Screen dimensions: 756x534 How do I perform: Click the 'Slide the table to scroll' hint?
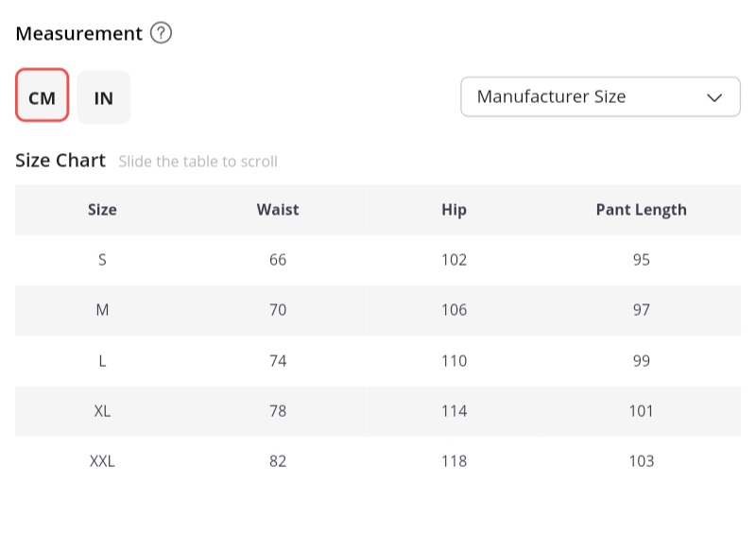click(x=198, y=162)
